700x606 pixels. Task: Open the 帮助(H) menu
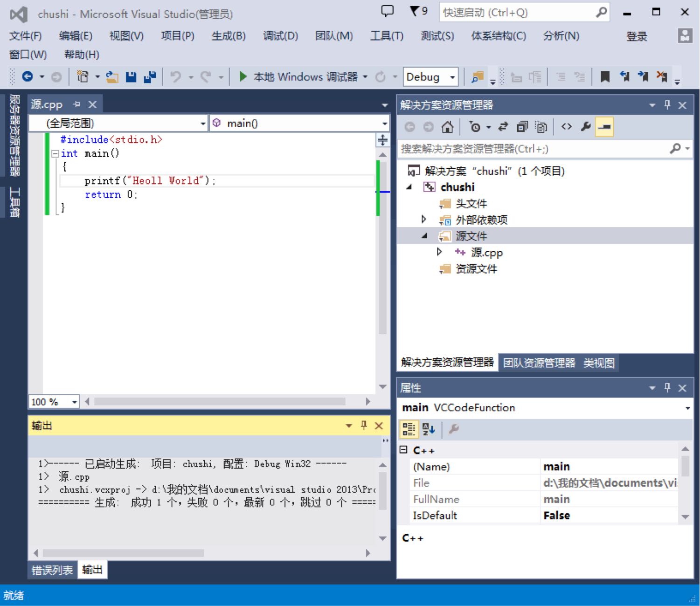[x=82, y=55]
